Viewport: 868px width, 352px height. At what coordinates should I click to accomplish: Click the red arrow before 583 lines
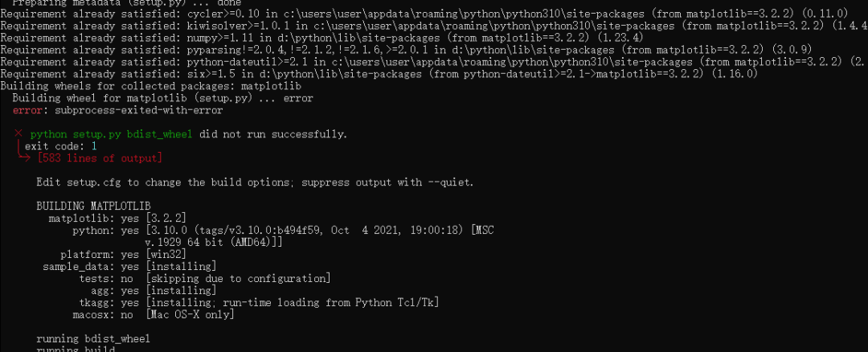(25, 158)
